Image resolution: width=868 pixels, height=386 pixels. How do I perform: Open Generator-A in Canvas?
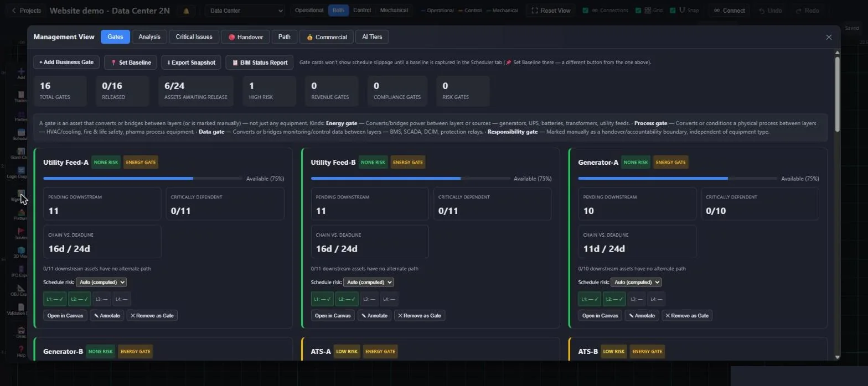[600, 316]
